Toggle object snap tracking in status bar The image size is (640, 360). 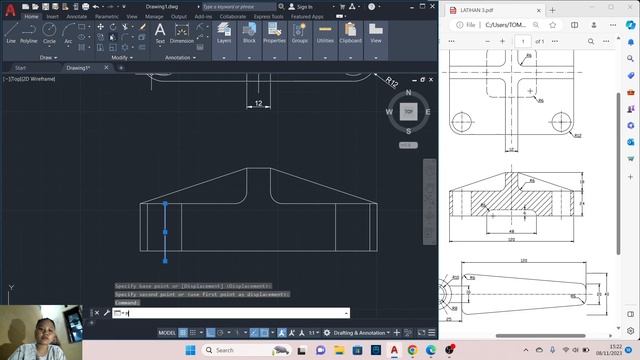[x=254, y=333]
